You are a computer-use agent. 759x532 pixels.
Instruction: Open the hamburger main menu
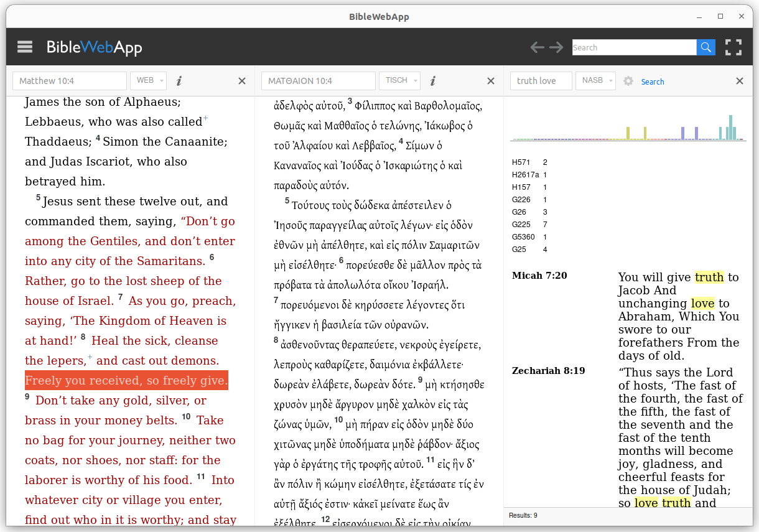tap(25, 47)
